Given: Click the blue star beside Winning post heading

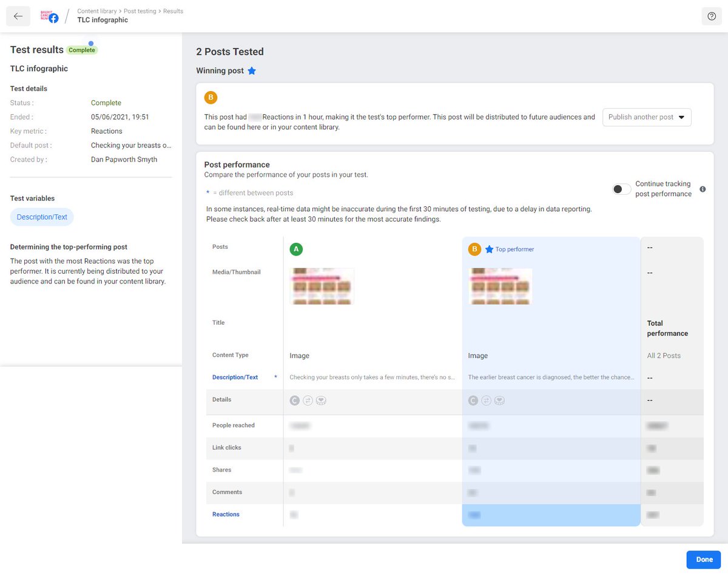Looking at the screenshot, I should pos(252,70).
